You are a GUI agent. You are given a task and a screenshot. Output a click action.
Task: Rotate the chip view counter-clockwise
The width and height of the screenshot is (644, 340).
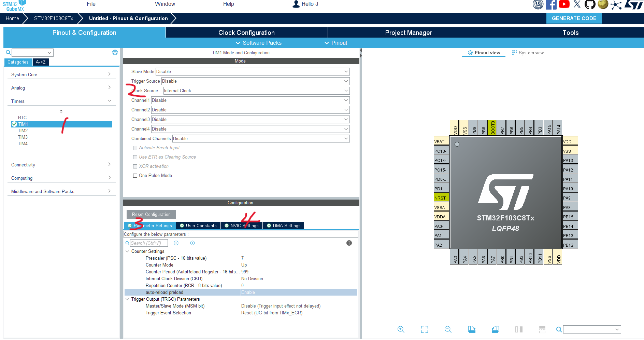pyautogui.click(x=495, y=329)
